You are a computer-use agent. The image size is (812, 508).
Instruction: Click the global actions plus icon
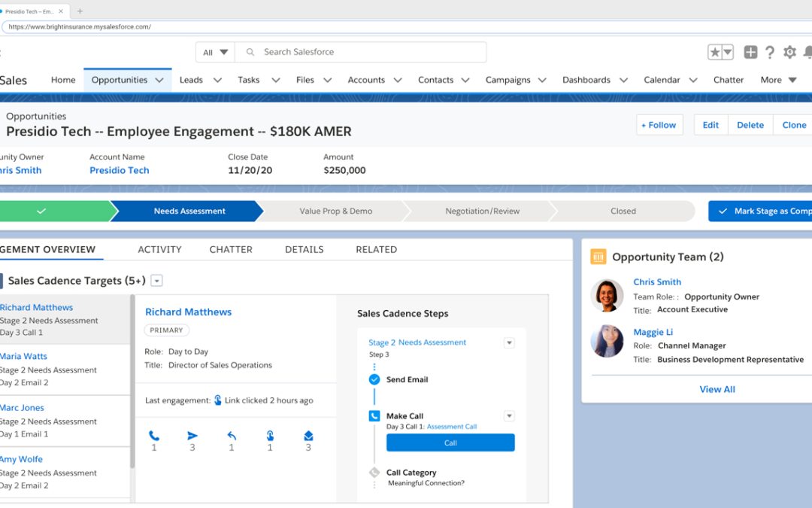pos(750,52)
